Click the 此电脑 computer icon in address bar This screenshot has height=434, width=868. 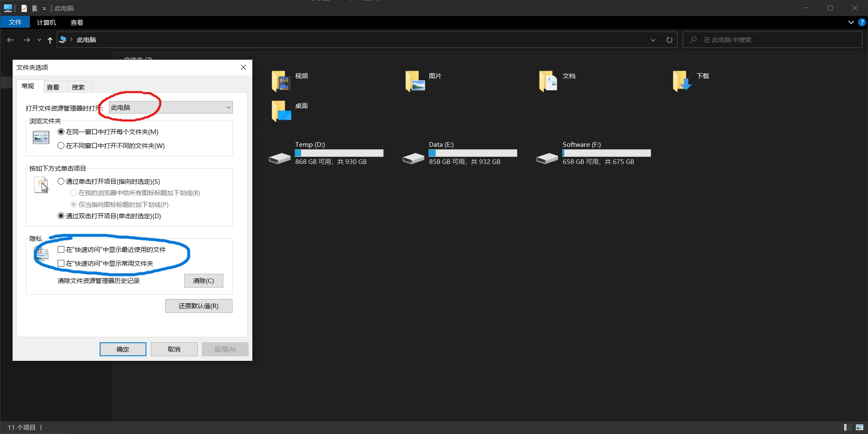[63, 40]
